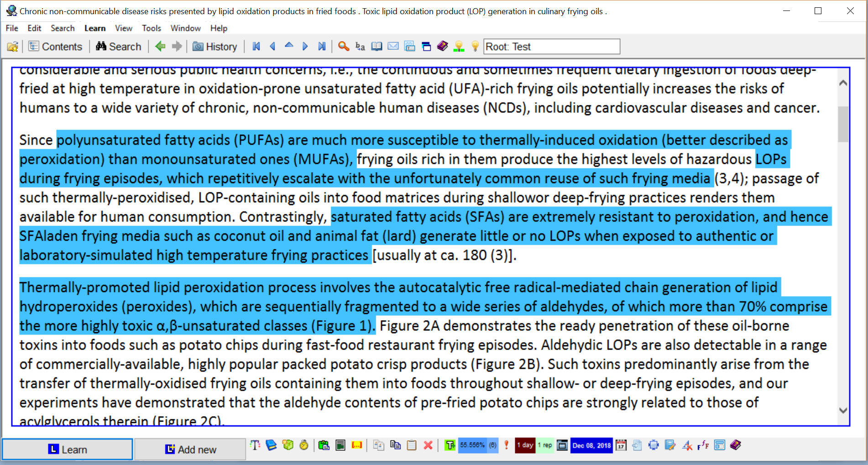This screenshot has width=868, height=465.
Task: Click the open book icon in toolbar
Action: tap(376, 46)
